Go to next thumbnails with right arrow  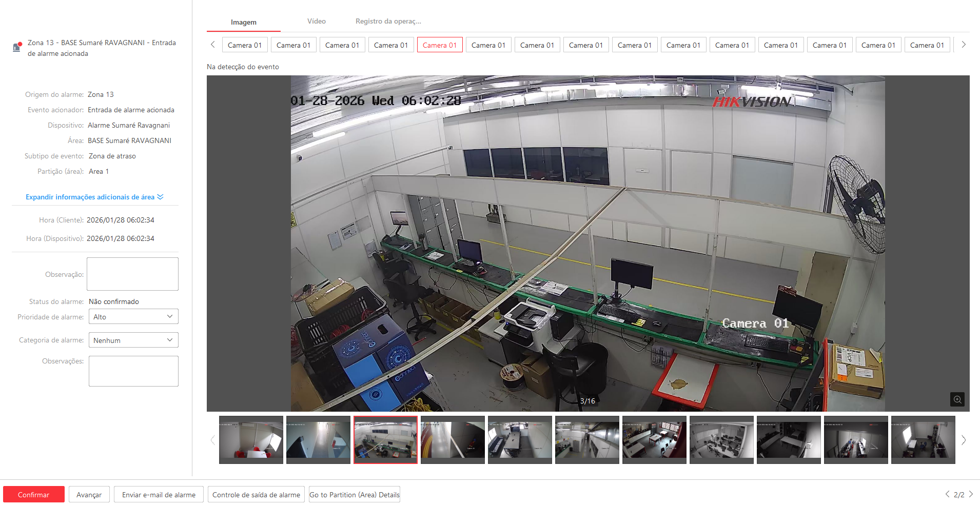(963, 440)
